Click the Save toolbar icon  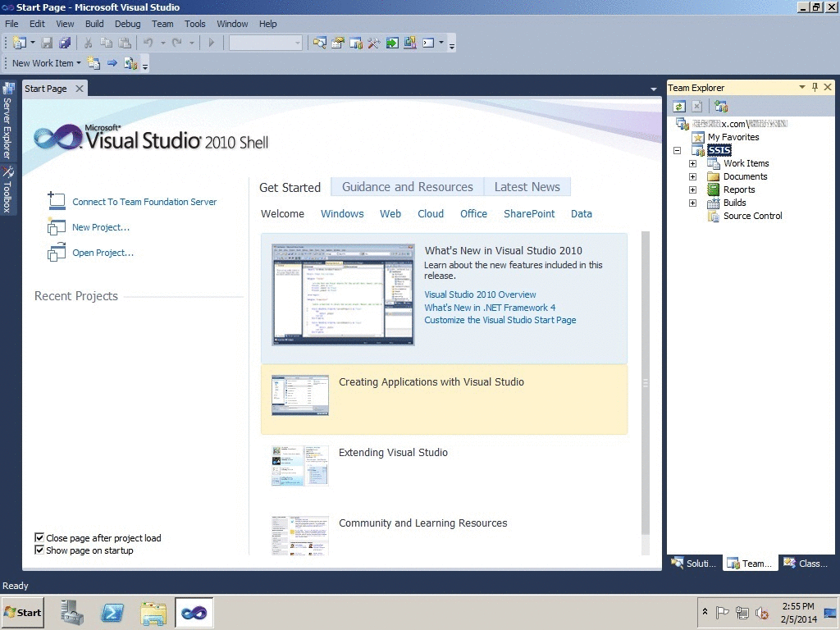pos(47,43)
